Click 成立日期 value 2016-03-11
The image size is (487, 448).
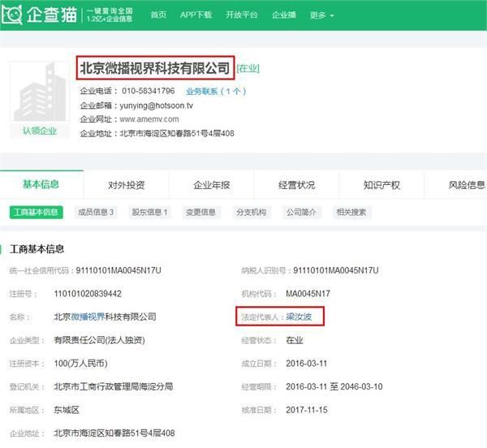tap(307, 364)
